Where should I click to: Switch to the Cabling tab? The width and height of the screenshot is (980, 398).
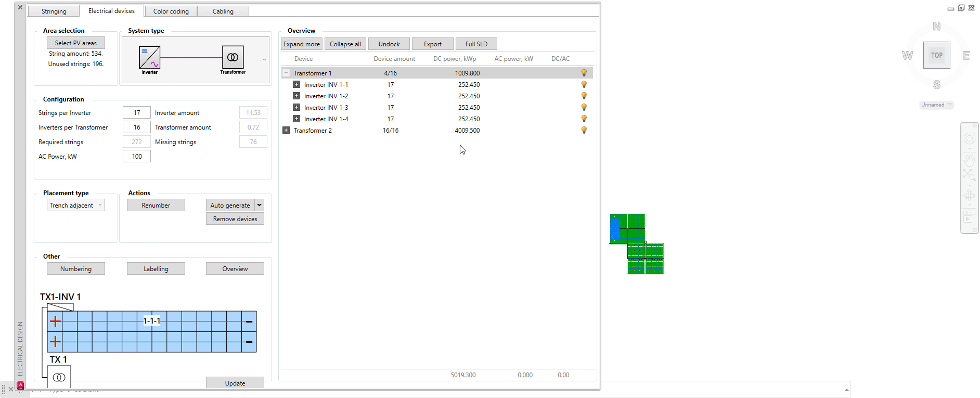(223, 11)
